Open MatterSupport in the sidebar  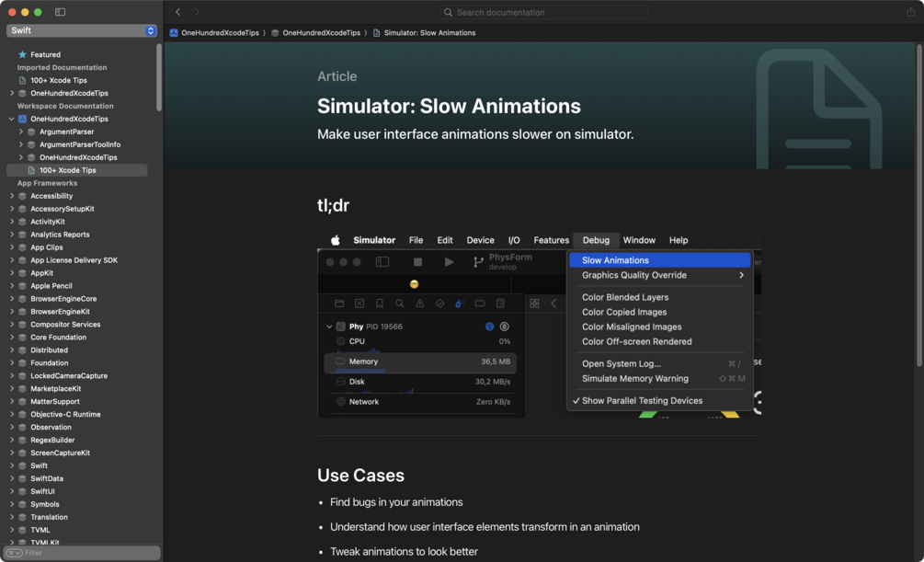pyautogui.click(x=55, y=402)
